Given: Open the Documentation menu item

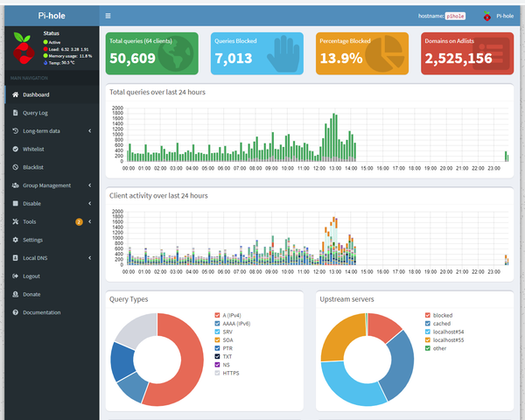Looking at the screenshot, I should click(x=52, y=312).
